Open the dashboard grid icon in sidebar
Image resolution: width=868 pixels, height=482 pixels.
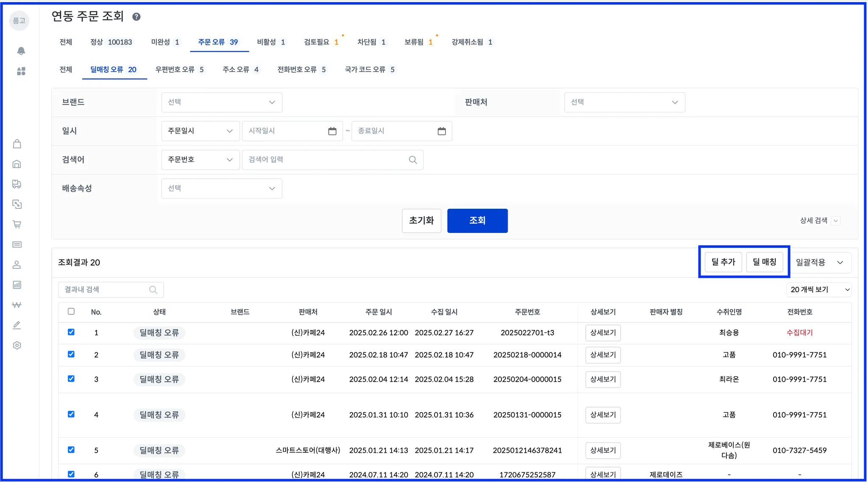coord(21,71)
